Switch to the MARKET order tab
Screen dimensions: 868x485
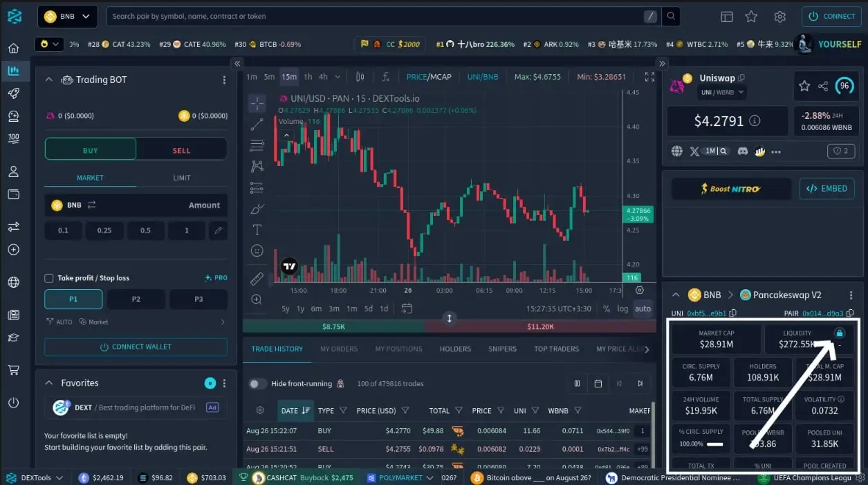90,178
